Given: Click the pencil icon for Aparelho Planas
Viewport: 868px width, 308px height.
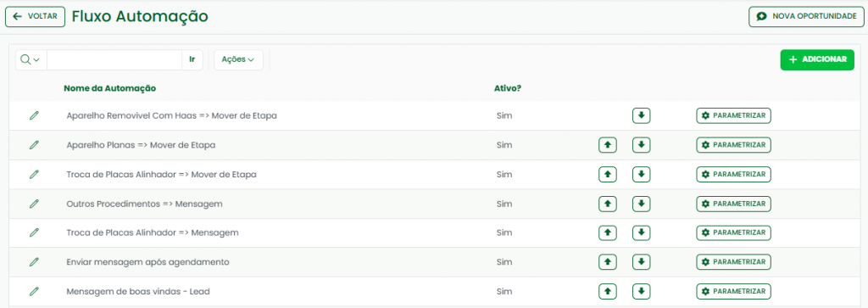Looking at the screenshot, I should click(x=34, y=144).
